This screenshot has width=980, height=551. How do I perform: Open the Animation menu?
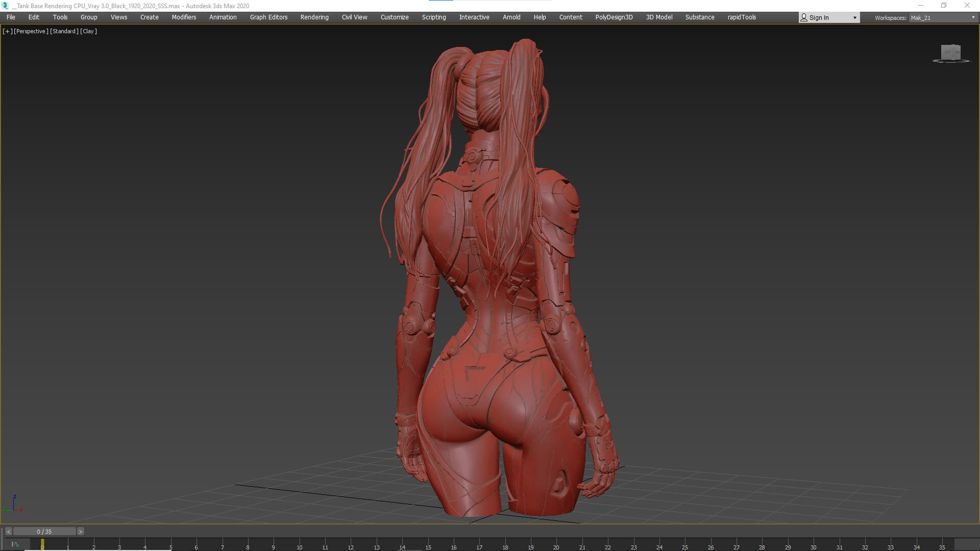point(223,17)
